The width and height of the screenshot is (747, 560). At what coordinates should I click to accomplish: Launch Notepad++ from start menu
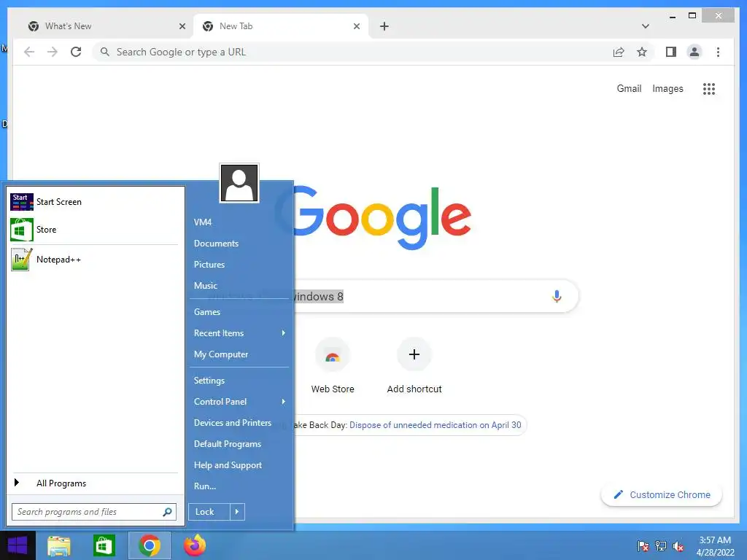94,260
